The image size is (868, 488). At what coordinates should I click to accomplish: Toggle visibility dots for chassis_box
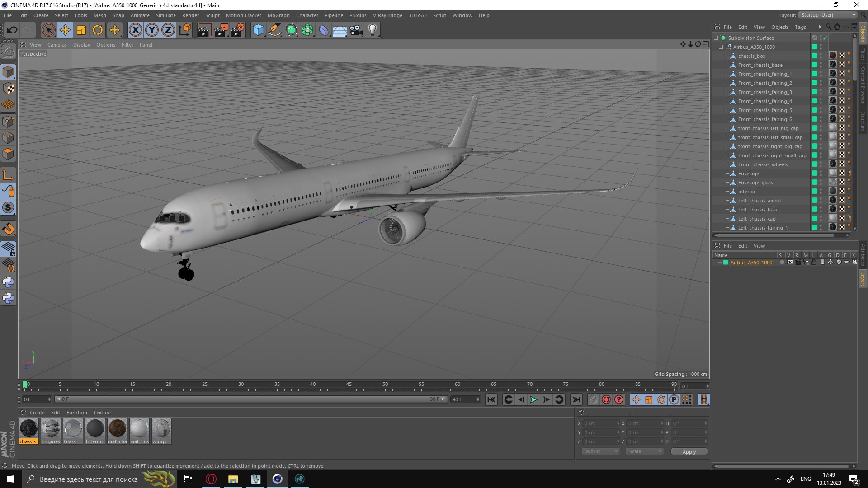tap(821, 56)
